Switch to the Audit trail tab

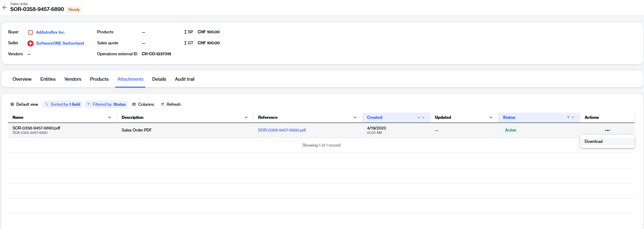click(x=185, y=79)
